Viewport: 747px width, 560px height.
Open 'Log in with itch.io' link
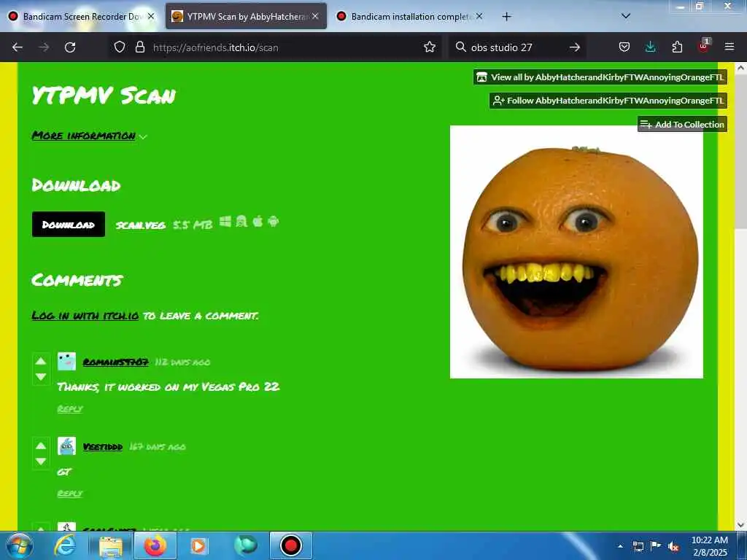85,315
